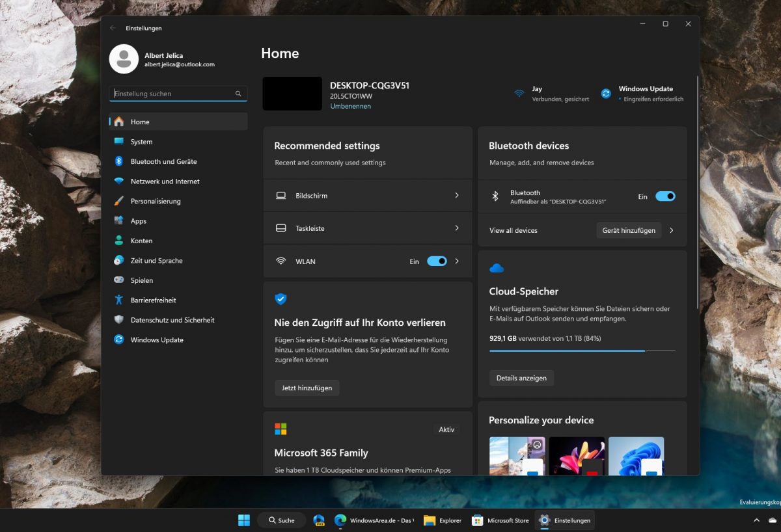Disable the WLAN toggle

coord(437,261)
